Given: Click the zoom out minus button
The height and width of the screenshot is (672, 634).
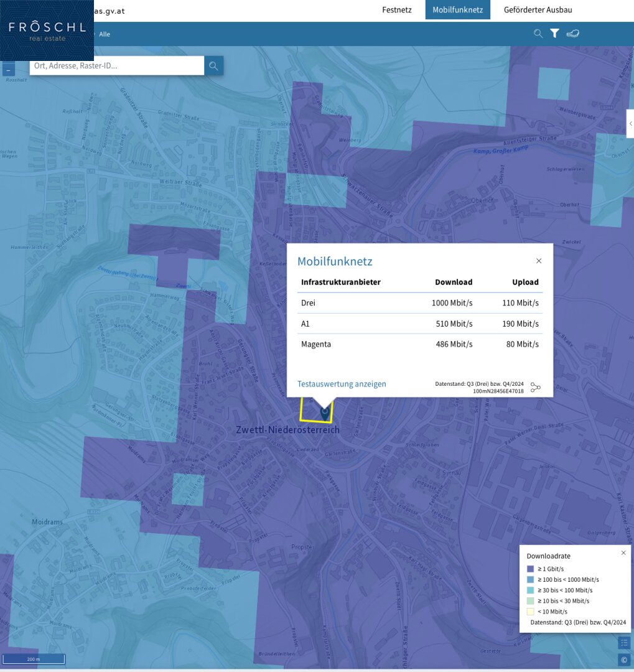Looking at the screenshot, I should pyautogui.click(x=8, y=70).
